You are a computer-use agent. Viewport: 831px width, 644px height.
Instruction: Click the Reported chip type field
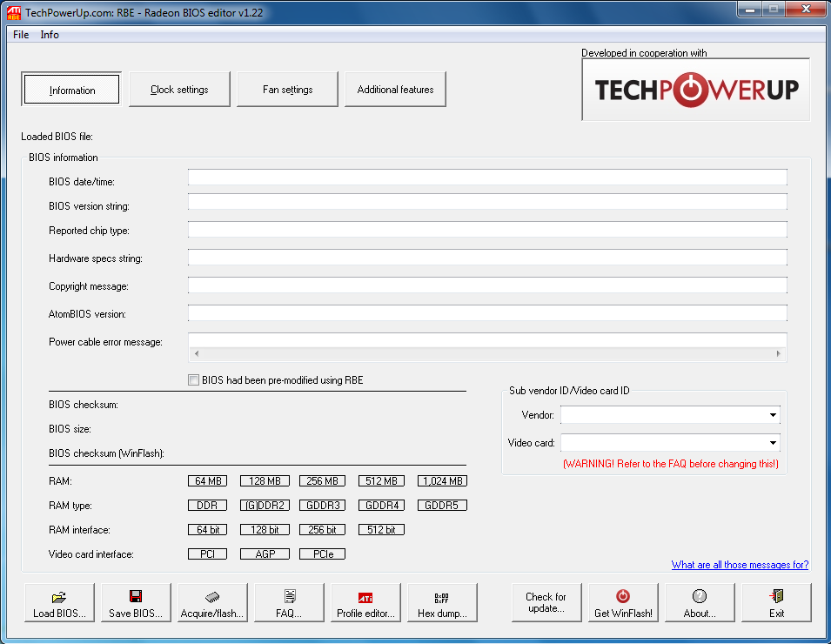487,230
